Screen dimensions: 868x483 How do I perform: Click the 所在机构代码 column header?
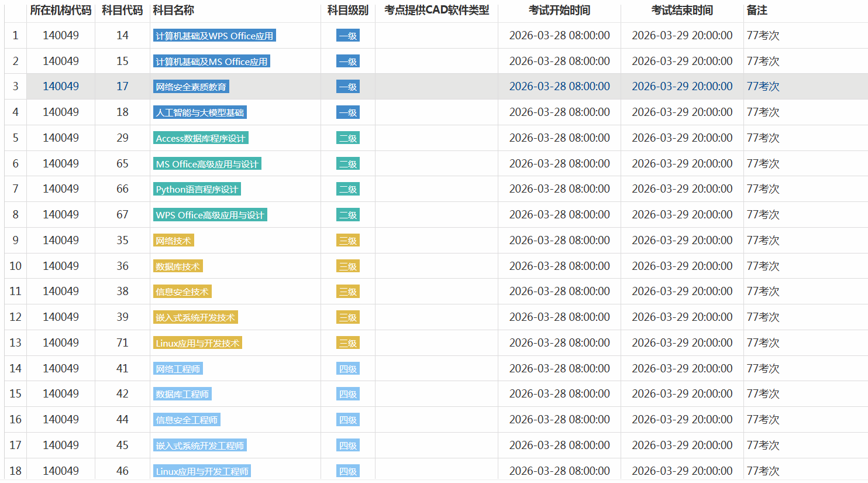coord(61,11)
